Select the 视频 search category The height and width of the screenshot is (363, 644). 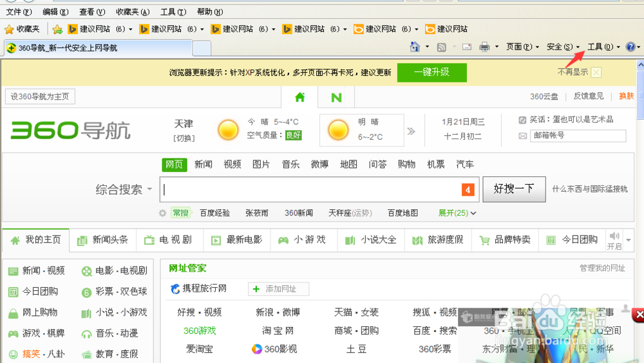click(x=232, y=165)
